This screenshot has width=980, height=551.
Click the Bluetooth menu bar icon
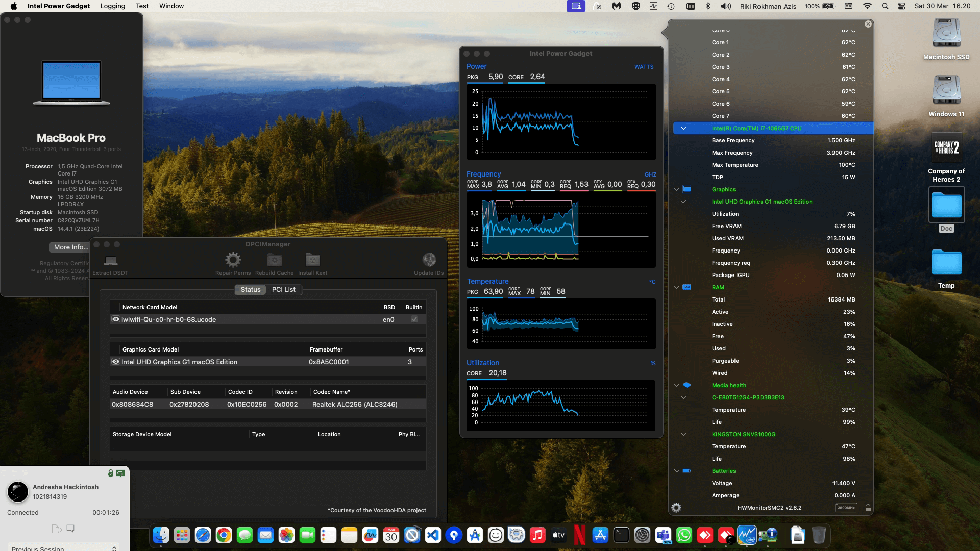[x=708, y=6]
